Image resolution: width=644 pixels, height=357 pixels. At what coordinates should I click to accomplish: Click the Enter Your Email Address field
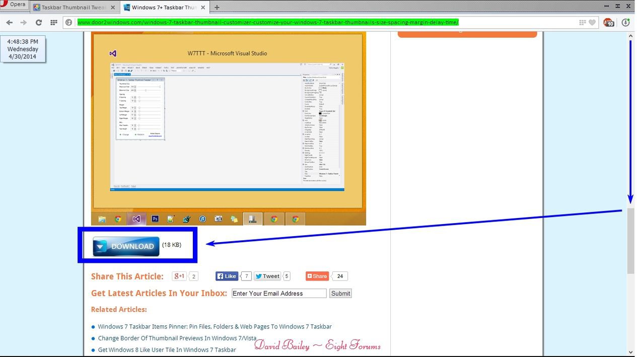(x=278, y=293)
